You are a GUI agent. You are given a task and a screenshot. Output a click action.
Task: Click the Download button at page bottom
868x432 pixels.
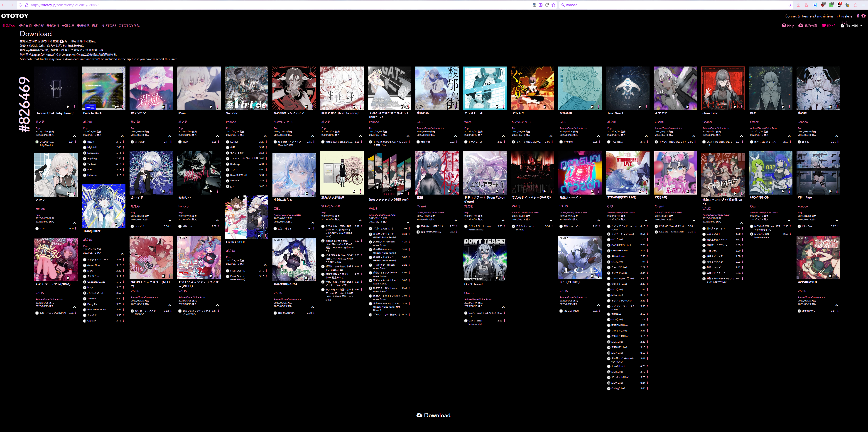coord(434,415)
